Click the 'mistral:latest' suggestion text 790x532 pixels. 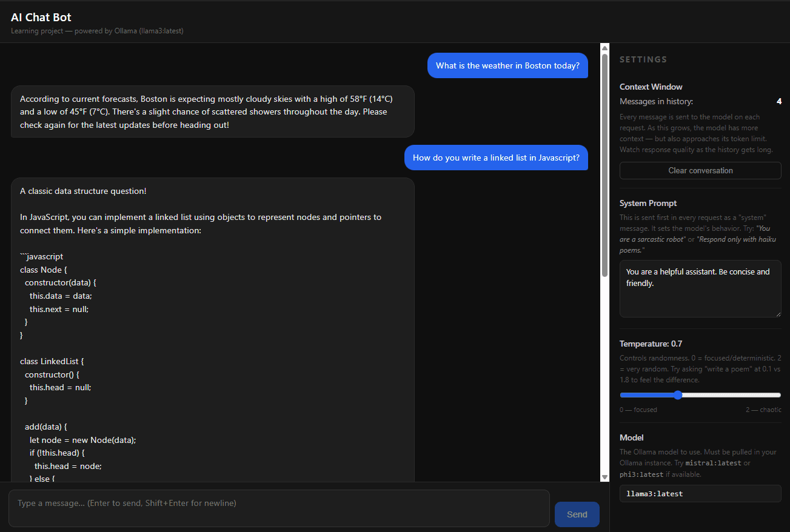(713, 463)
